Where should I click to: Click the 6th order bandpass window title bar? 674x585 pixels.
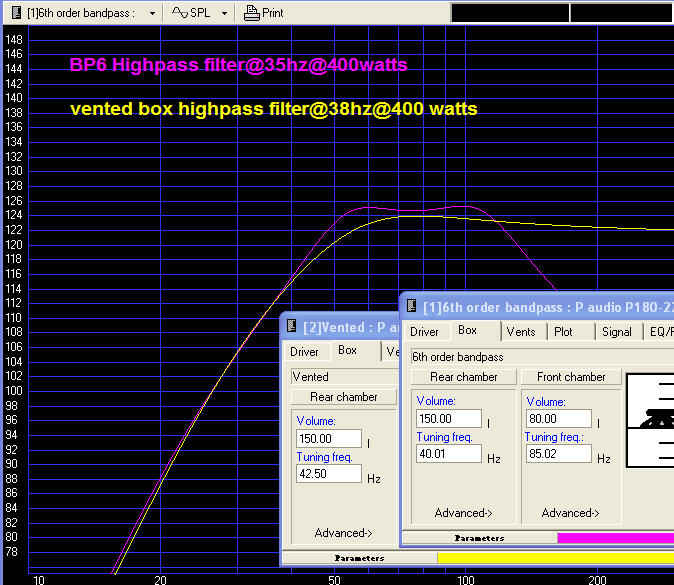click(x=537, y=306)
